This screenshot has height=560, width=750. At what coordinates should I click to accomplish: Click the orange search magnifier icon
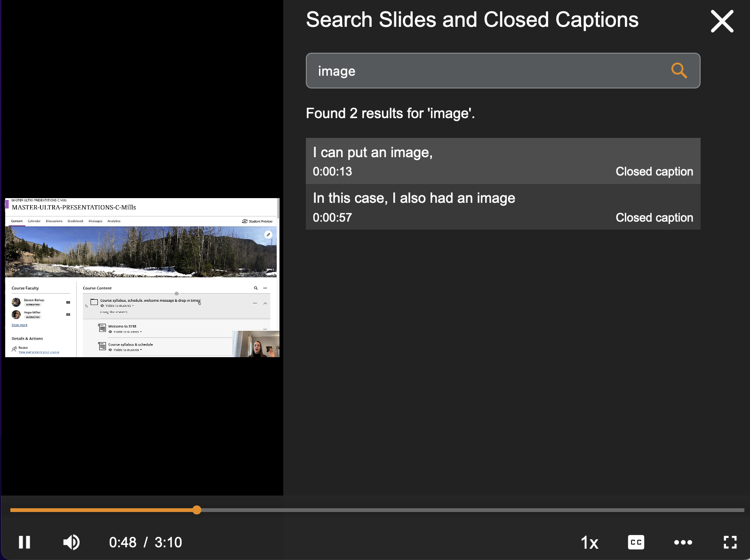(678, 71)
